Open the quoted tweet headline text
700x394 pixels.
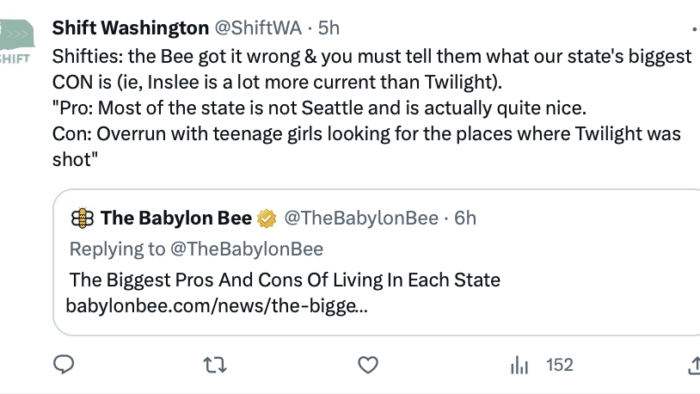point(285,280)
